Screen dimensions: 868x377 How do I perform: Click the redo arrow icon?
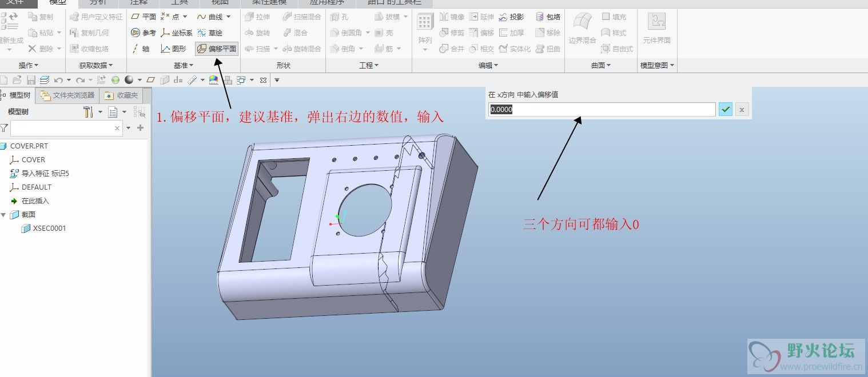[x=81, y=80]
